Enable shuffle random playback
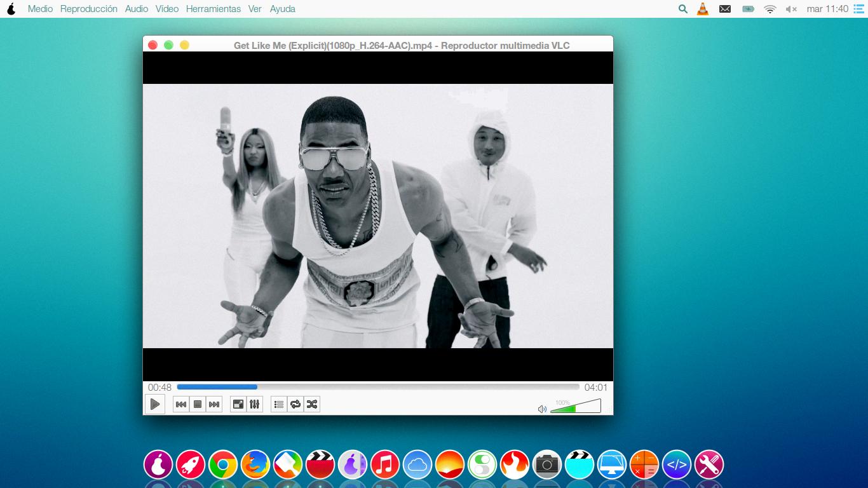 (312, 404)
